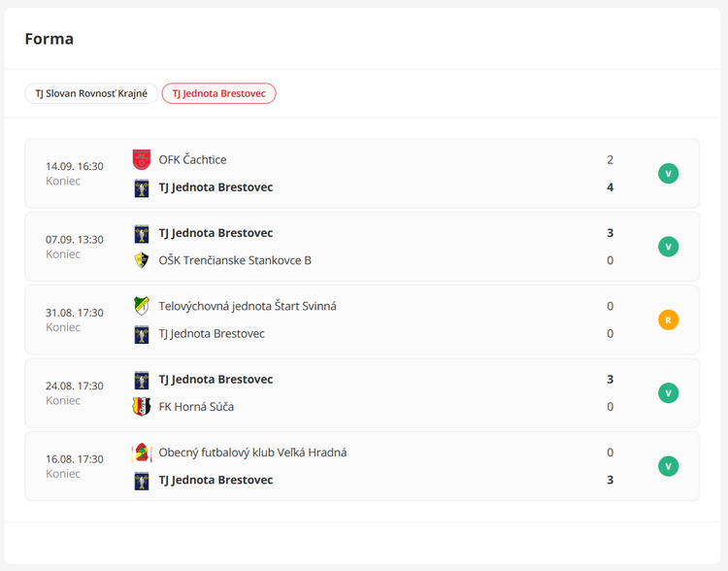The height and width of the screenshot is (571, 728).
Task: Click the 31.08. 17:30 match date
Action: 75,313
